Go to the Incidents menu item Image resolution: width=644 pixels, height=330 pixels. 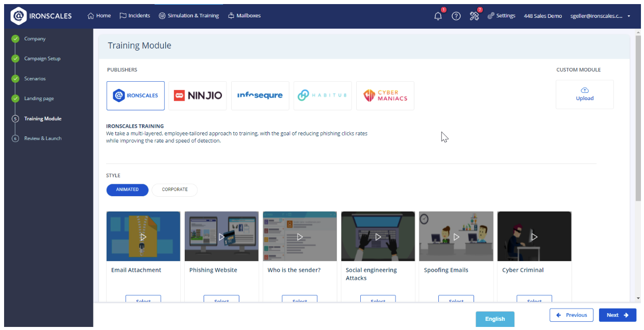click(135, 16)
